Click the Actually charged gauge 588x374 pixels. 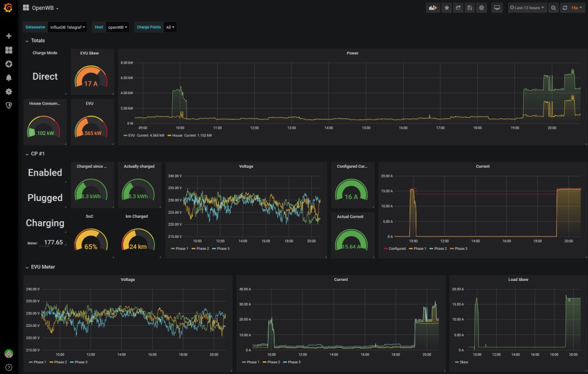pos(138,190)
